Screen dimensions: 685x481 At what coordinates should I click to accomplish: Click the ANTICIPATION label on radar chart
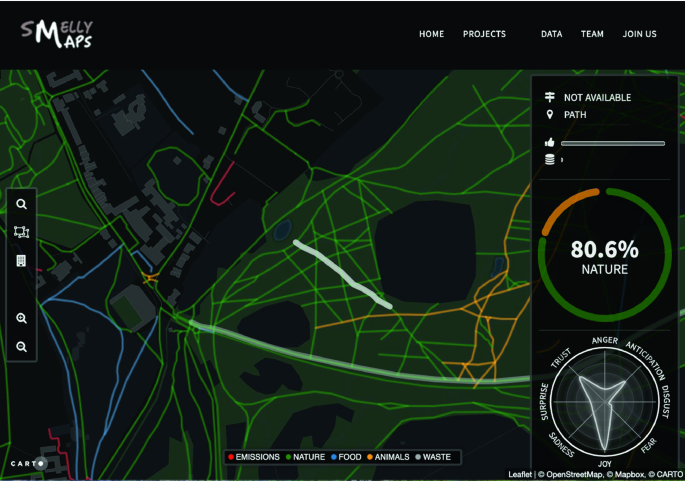click(x=646, y=360)
